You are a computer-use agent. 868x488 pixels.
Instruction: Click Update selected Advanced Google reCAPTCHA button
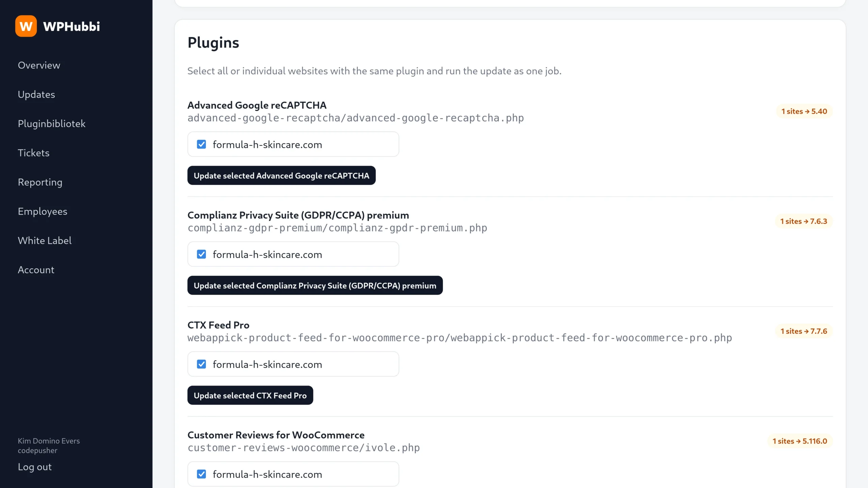pos(281,175)
